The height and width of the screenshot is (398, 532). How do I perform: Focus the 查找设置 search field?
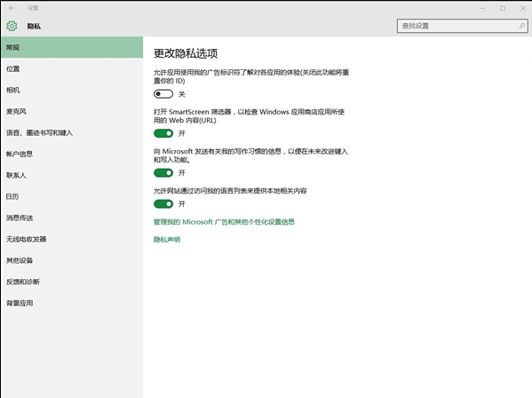click(462, 26)
